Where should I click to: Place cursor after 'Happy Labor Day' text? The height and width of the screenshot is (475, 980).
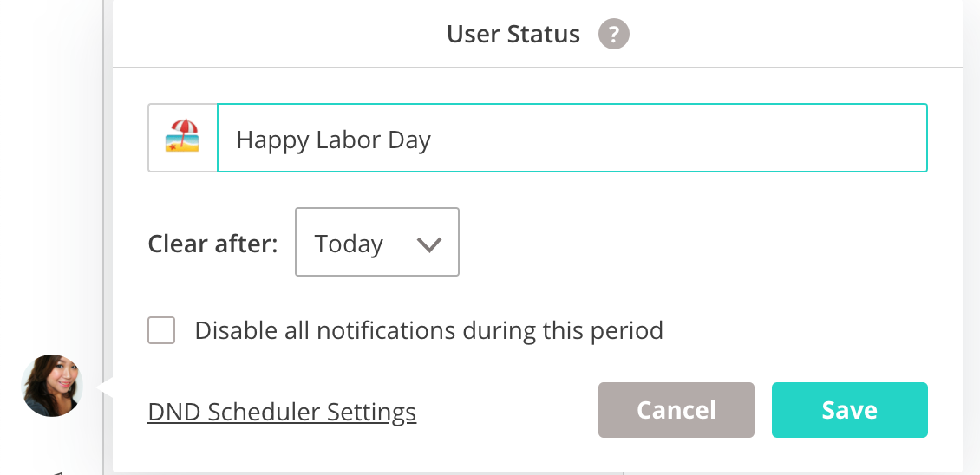(433, 140)
